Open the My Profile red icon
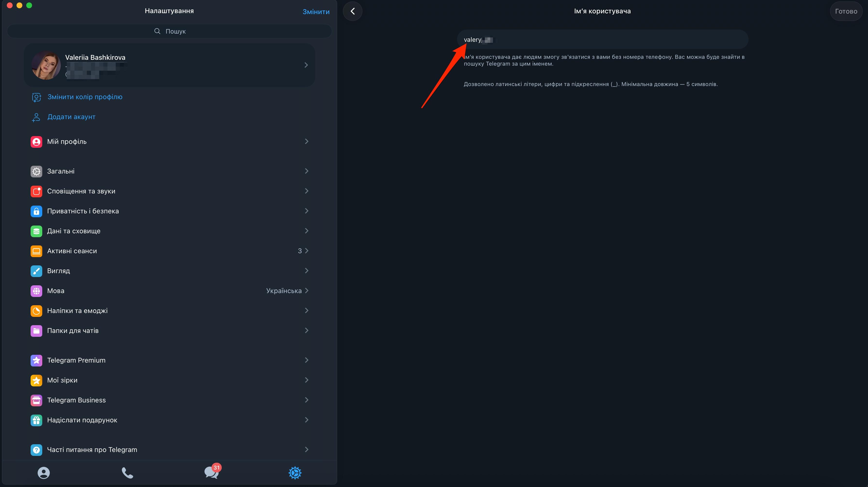The height and width of the screenshot is (487, 868). tap(36, 142)
